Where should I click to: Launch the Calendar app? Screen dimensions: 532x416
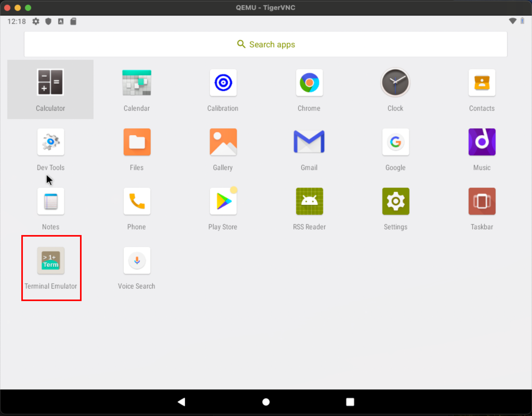click(137, 82)
